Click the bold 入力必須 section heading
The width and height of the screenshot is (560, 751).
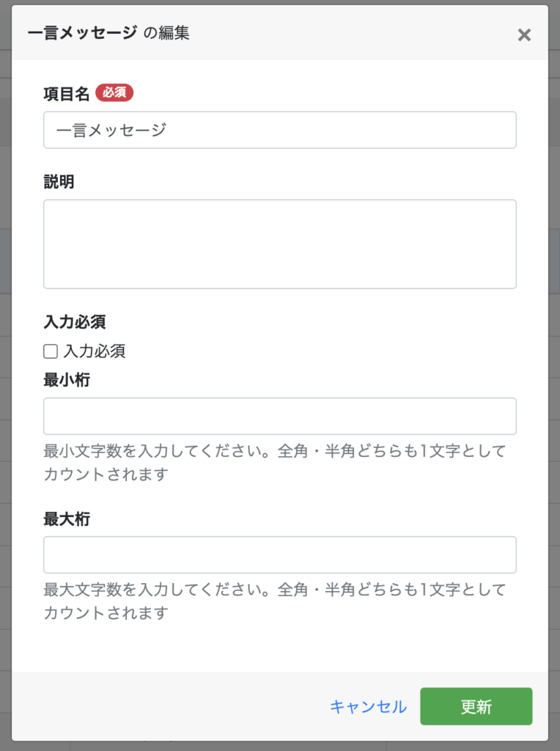click(75, 322)
